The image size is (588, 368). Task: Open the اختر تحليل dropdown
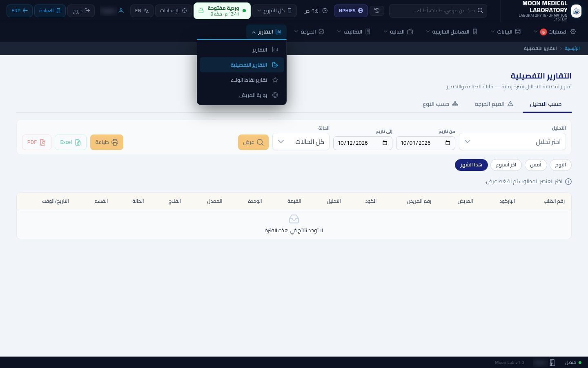(512, 142)
